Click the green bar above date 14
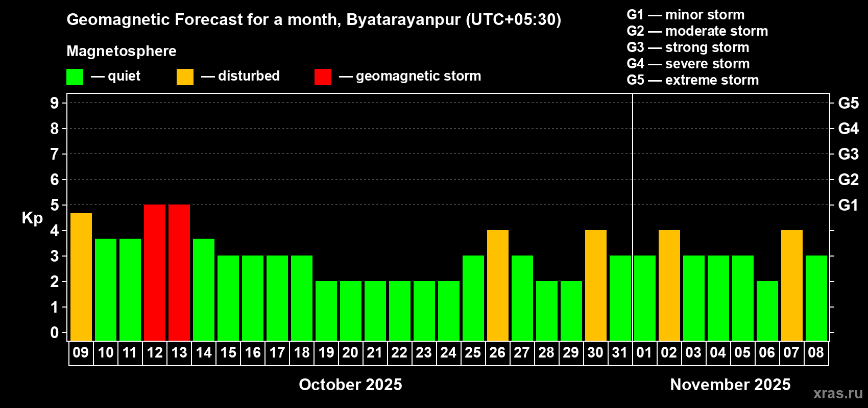Image resolution: width=868 pixels, height=408 pixels. (x=204, y=290)
